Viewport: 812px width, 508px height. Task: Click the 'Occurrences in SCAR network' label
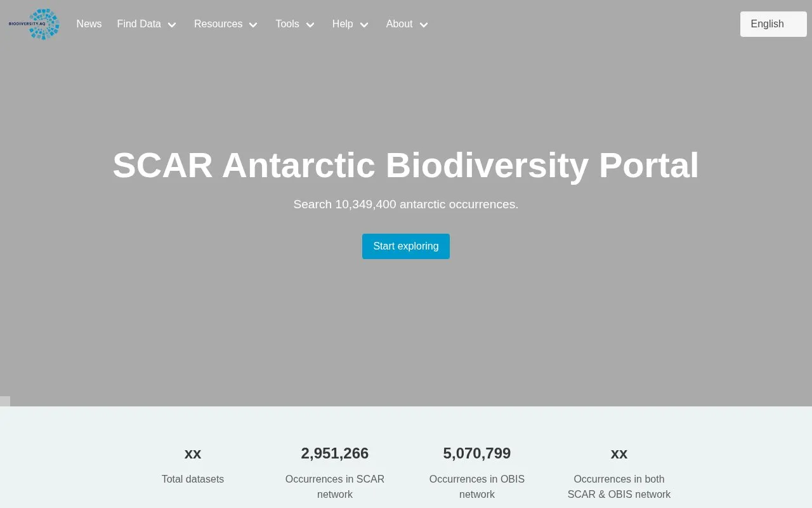point(335,487)
